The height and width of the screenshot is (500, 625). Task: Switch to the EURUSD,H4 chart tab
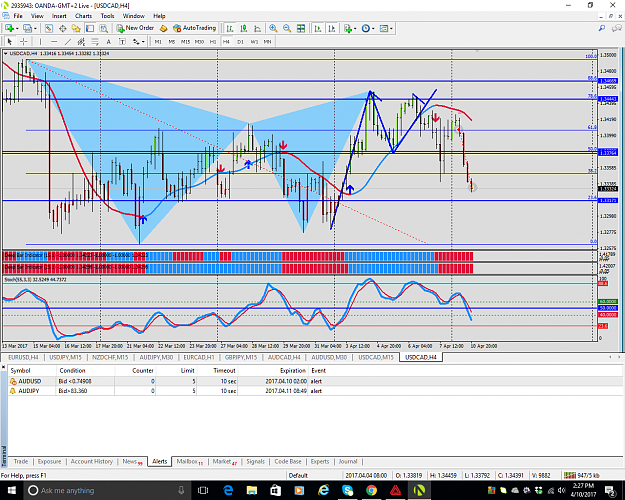coord(23,357)
